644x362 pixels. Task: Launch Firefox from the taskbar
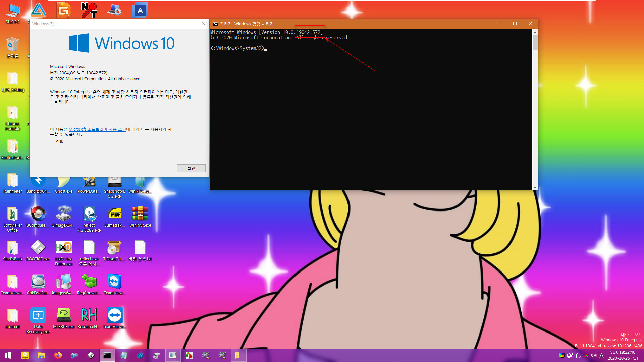pyautogui.click(x=58, y=355)
